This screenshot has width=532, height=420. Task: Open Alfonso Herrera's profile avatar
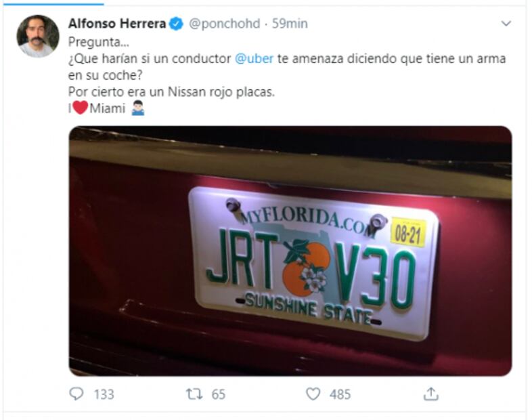pyautogui.click(x=37, y=36)
